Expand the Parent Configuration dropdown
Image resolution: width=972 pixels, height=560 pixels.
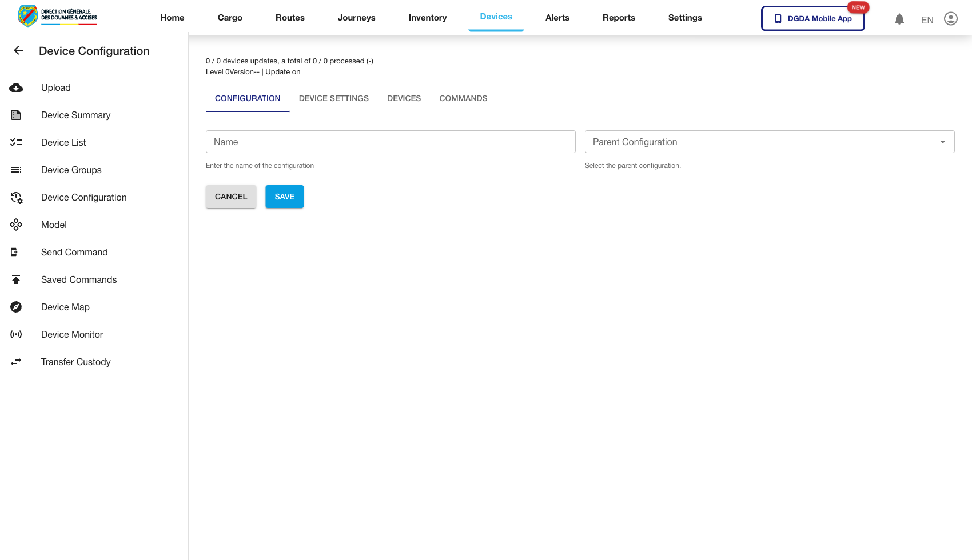click(x=942, y=142)
